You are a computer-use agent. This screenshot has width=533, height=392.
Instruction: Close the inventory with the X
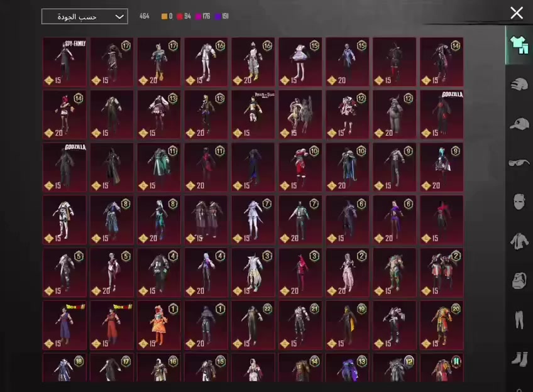pyautogui.click(x=517, y=13)
